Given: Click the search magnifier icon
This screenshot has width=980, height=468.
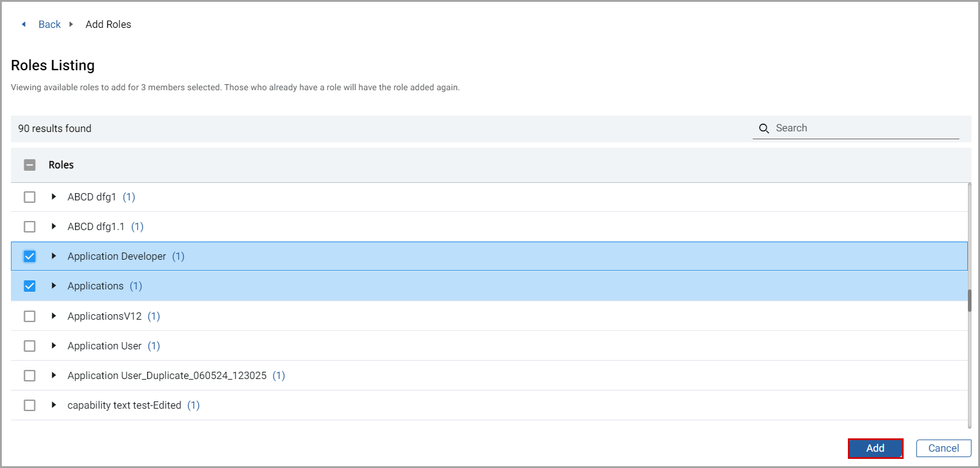Looking at the screenshot, I should pos(764,128).
